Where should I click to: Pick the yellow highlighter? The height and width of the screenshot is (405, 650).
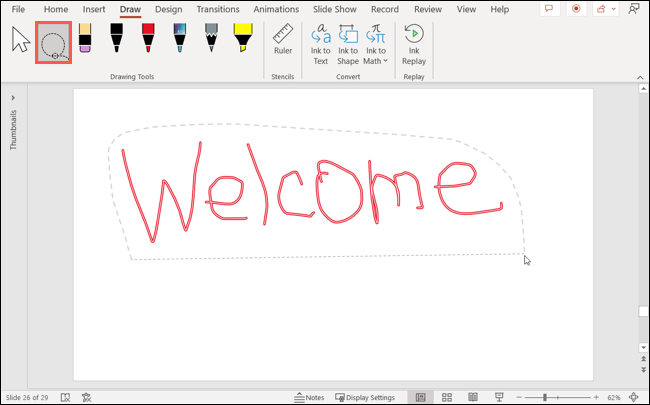point(243,38)
